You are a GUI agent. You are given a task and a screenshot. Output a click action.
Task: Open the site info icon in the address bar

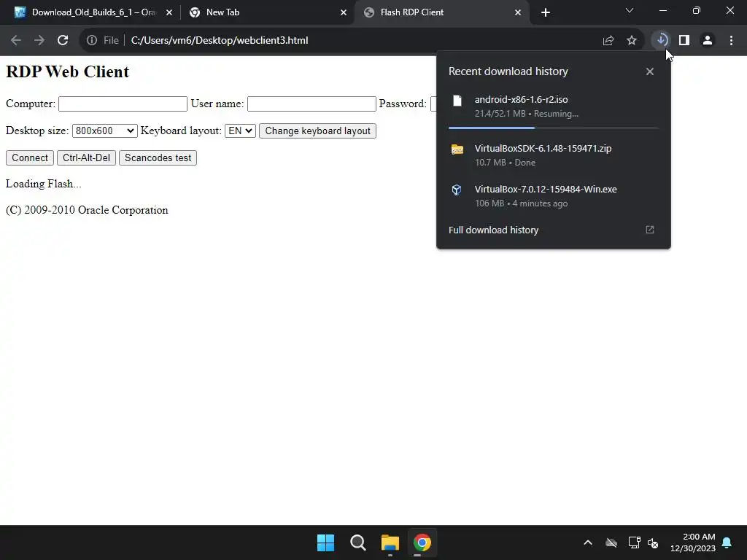point(92,41)
